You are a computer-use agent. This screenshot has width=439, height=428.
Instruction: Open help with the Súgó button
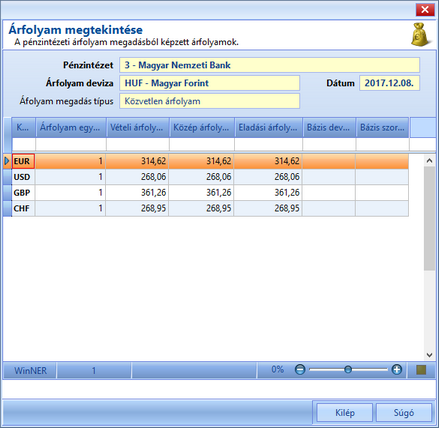[404, 413]
